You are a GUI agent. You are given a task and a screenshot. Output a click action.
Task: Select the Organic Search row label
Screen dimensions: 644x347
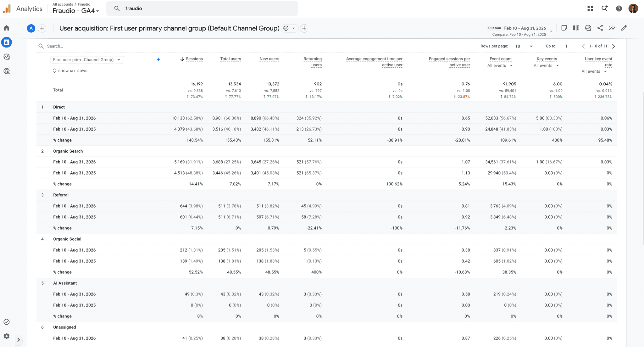point(68,151)
